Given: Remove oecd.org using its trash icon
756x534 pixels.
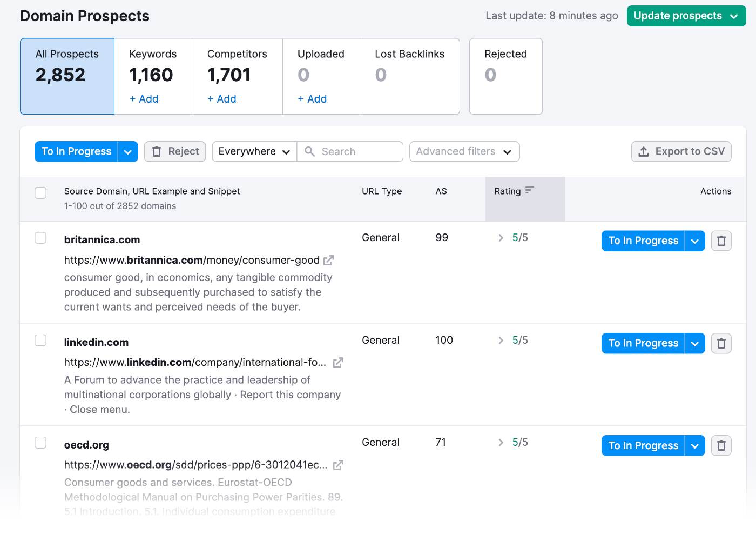Looking at the screenshot, I should (x=721, y=445).
